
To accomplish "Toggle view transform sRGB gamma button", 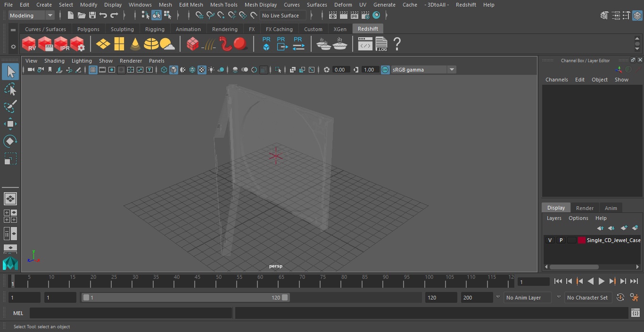I will pos(385,70).
